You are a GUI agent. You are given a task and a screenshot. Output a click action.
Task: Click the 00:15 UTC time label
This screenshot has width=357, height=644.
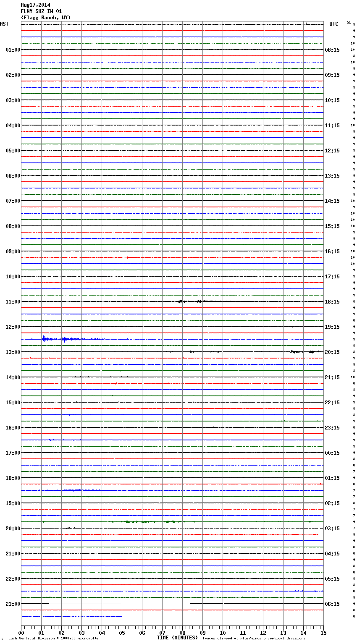tap(332, 453)
